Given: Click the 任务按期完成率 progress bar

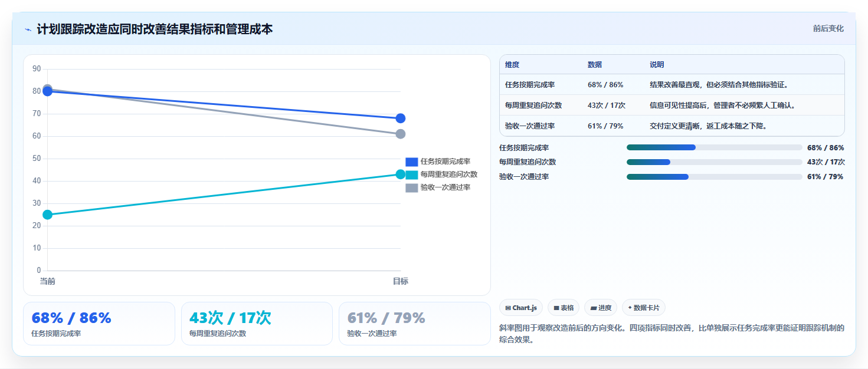Looking at the screenshot, I should pyautogui.click(x=714, y=147).
